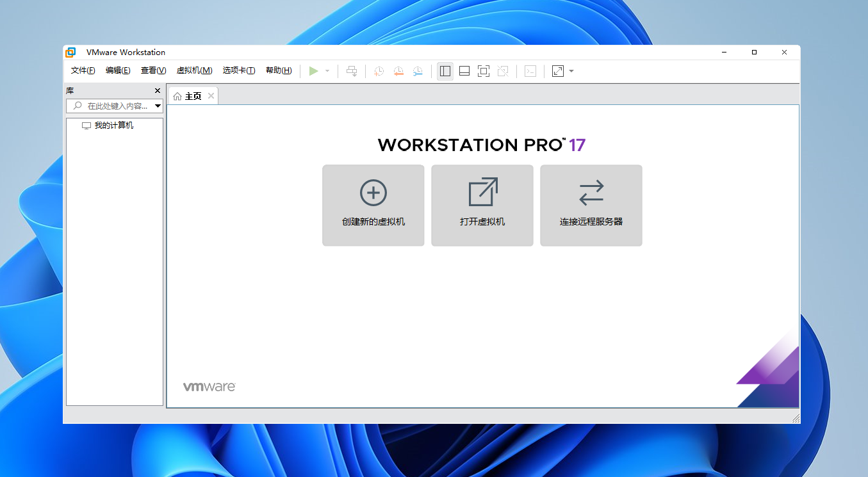Toggle the library sidebar panel icon
This screenshot has width=868, height=477.
point(445,71)
